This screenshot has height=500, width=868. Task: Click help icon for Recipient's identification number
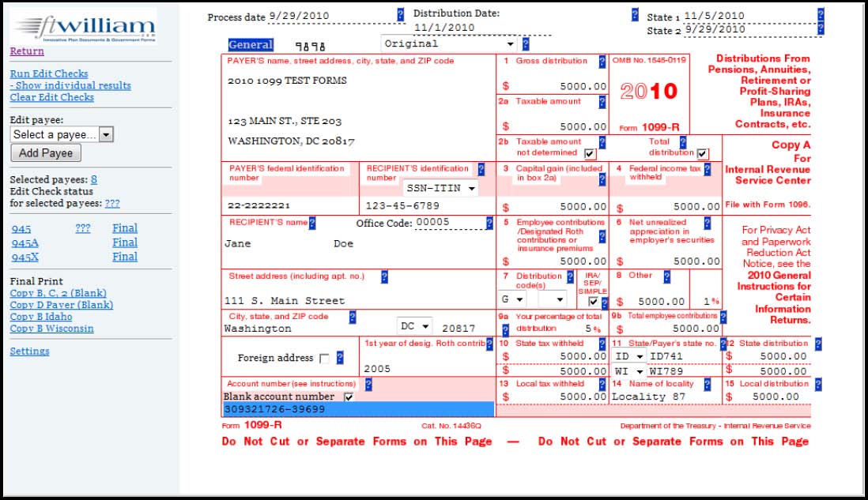pyautogui.click(x=481, y=168)
